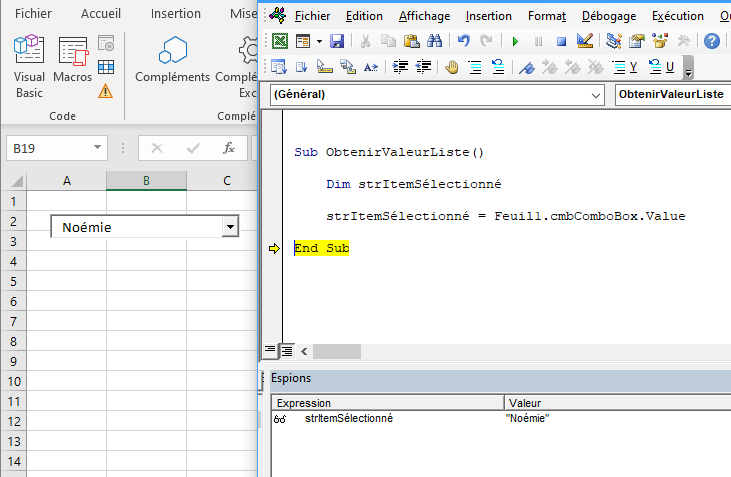This screenshot has width=731, height=477.
Task: Pause execution with the break icon
Action: (x=538, y=41)
